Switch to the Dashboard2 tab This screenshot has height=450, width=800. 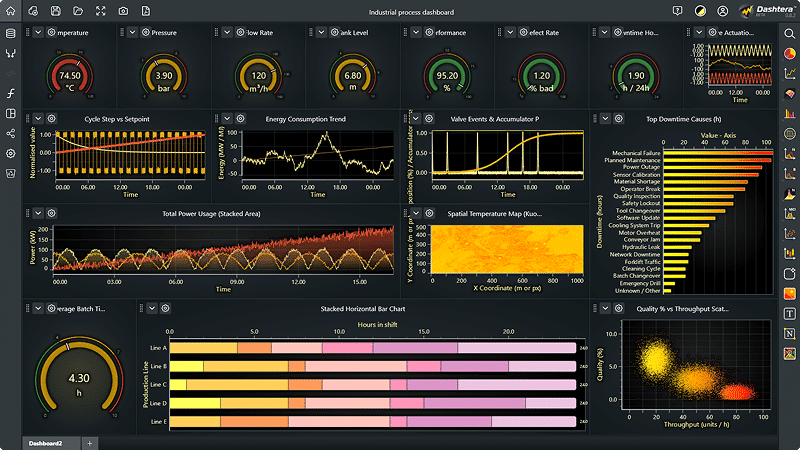46,442
